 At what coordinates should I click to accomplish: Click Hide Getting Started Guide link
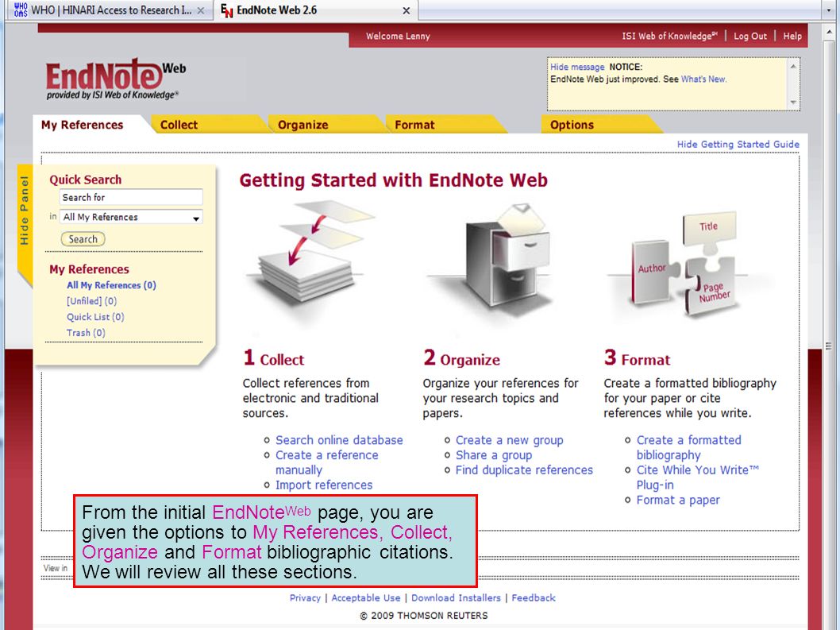coord(738,145)
